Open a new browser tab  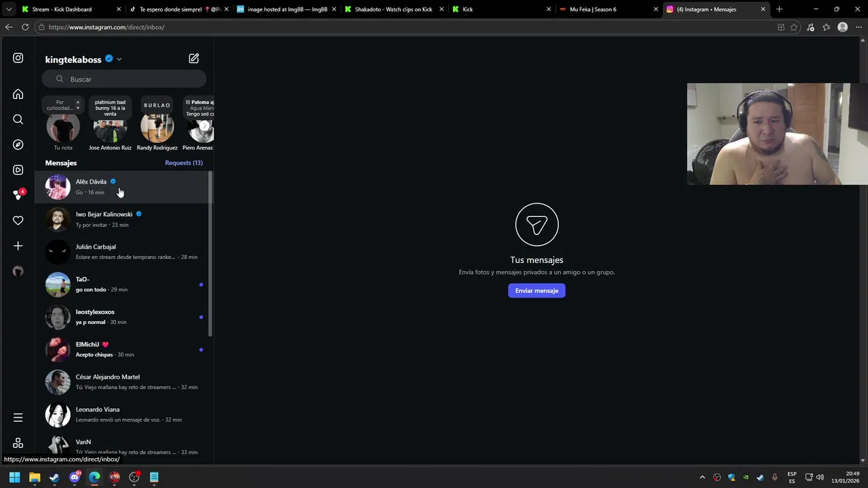click(779, 9)
